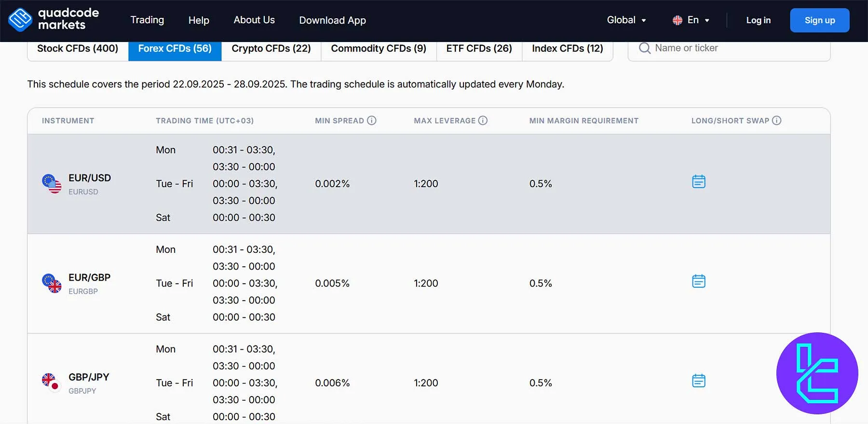Viewport: 868px width, 424px height.
Task: Open the EUR/USD swap calendar icon
Action: click(x=698, y=182)
